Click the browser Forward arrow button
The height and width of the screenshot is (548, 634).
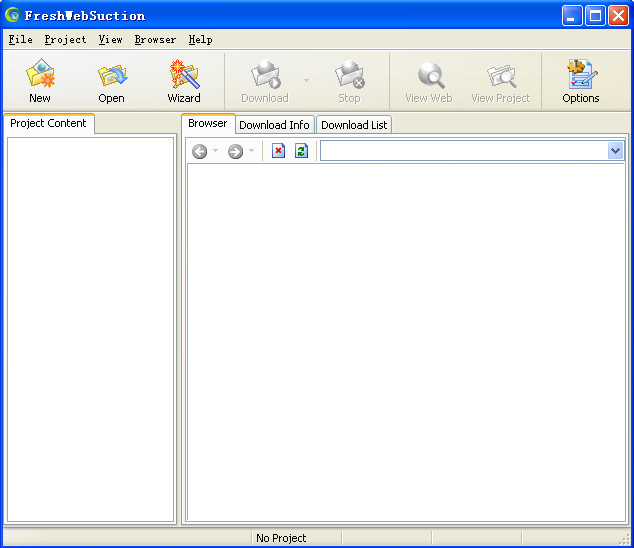(235, 151)
